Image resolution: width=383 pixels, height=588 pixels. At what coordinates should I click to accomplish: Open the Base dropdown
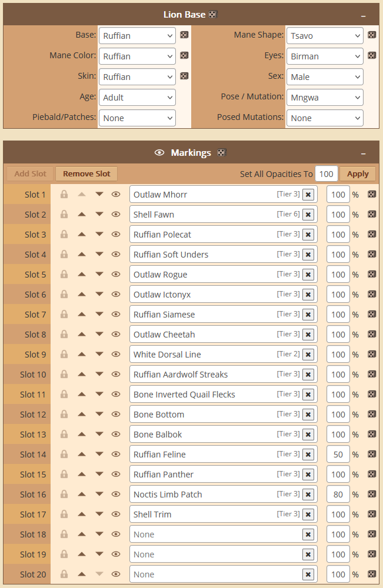pyautogui.click(x=137, y=36)
